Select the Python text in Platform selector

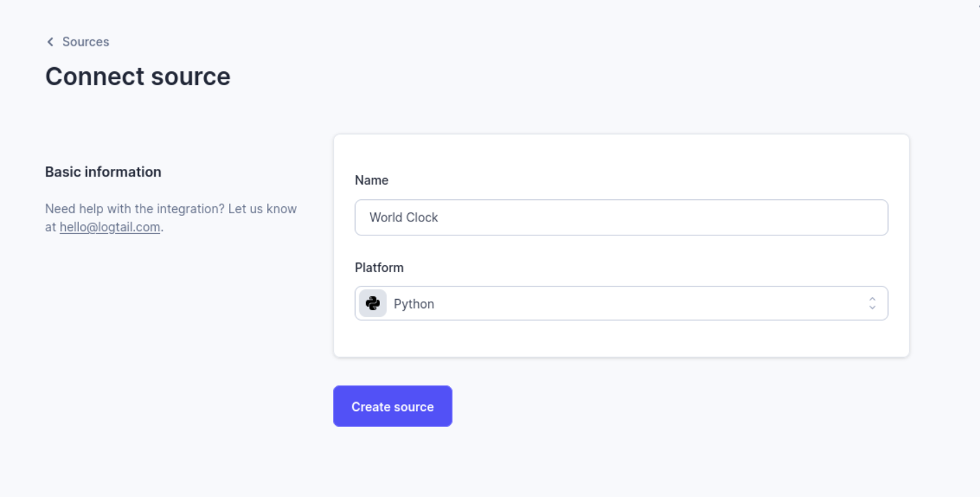pyautogui.click(x=414, y=304)
